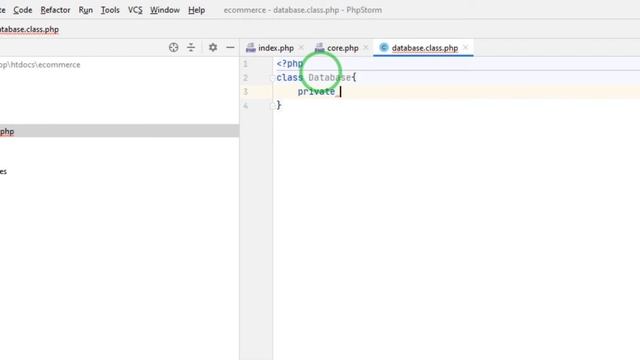Screen dimensions: 640x360
Task: Click line number 1 in the gutter
Action: coord(245,64)
